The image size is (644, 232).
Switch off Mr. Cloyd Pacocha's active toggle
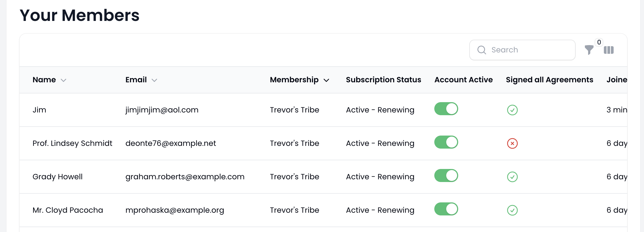point(446,209)
